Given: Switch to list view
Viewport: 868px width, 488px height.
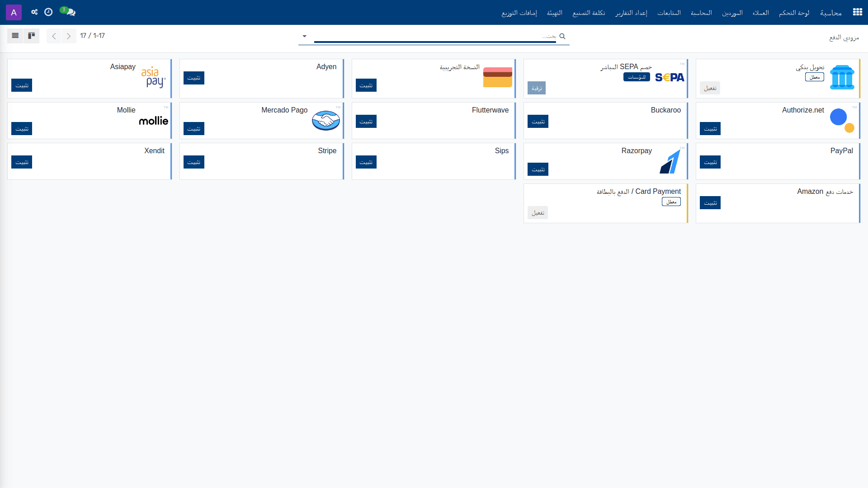Looking at the screenshot, I should click(15, 36).
